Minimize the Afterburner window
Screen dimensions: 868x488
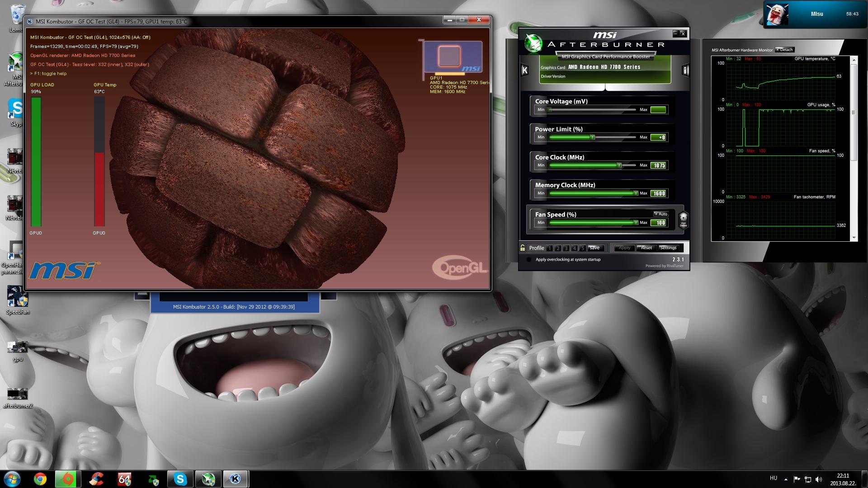tap(675, 33)
